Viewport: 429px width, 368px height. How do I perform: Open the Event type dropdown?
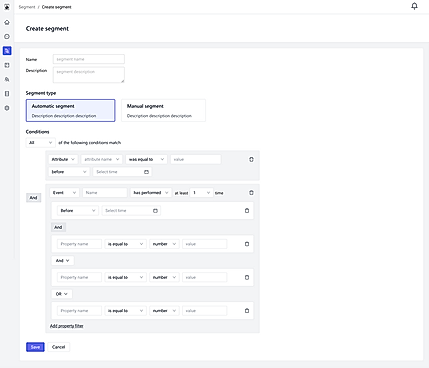click(64, 193)
